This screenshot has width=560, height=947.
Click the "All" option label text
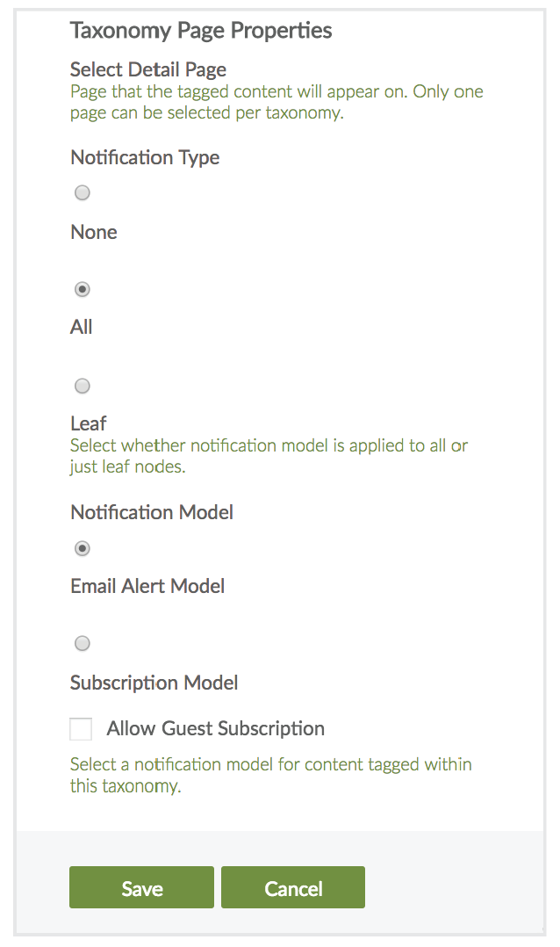coord(82,328)
